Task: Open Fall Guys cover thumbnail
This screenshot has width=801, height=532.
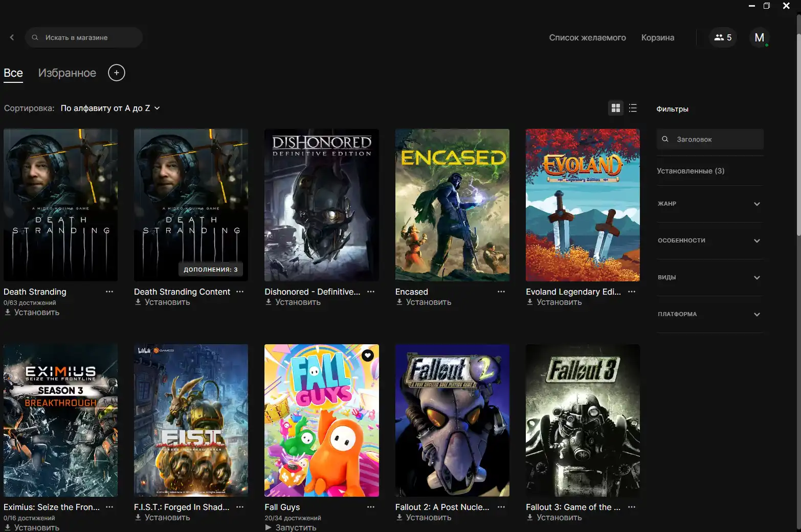Action: click(x=322, y=420)
